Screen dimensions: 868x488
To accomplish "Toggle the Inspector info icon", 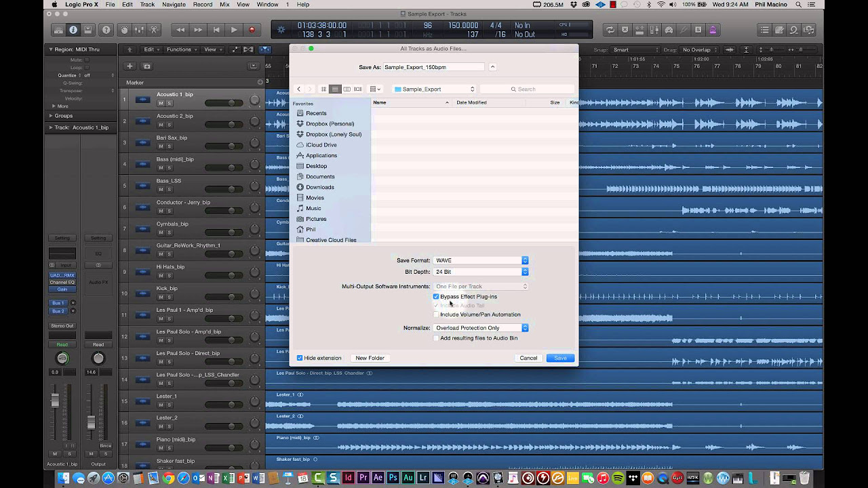I will pos(73,30).
